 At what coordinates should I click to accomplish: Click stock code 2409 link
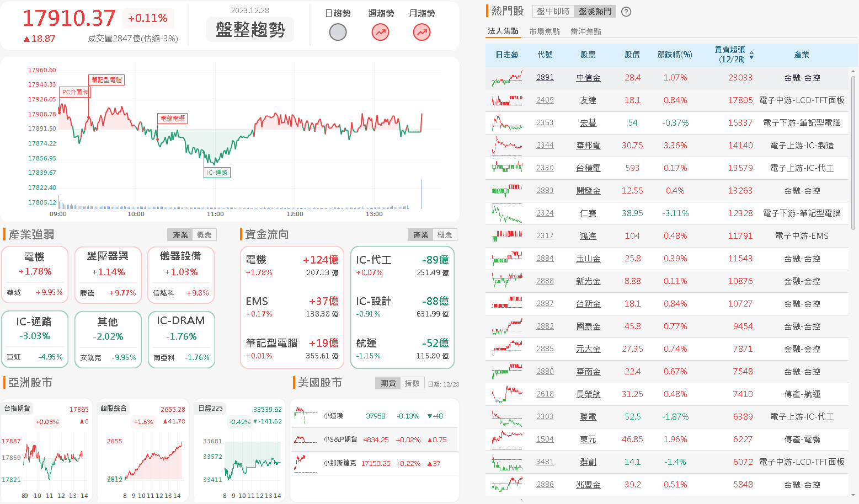(x=545, y=100)
